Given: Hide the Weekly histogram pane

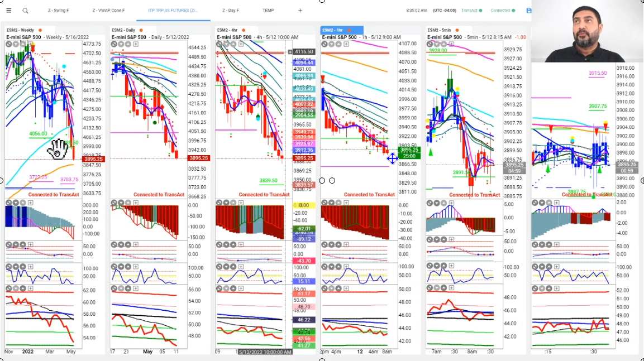Looking at the screenshot, I should (x=8, y=203).
